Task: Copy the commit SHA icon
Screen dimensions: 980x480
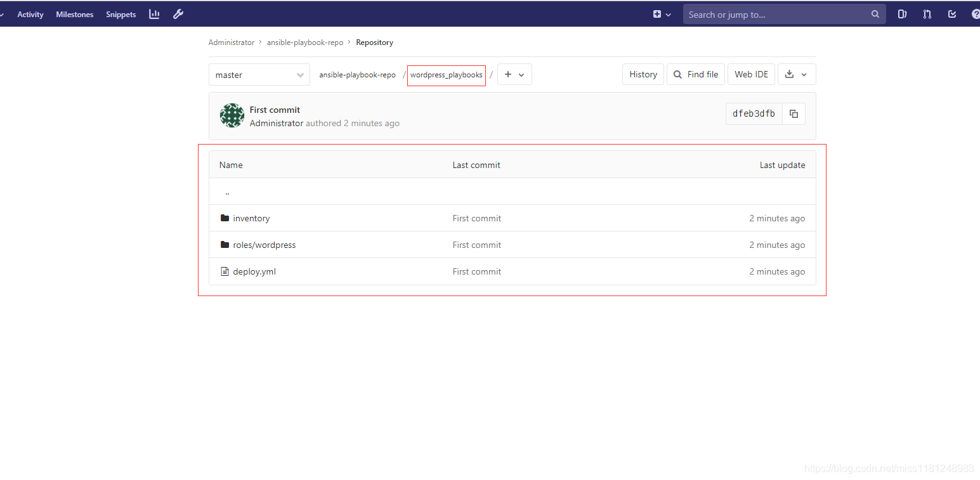Action: click(794, 114)
